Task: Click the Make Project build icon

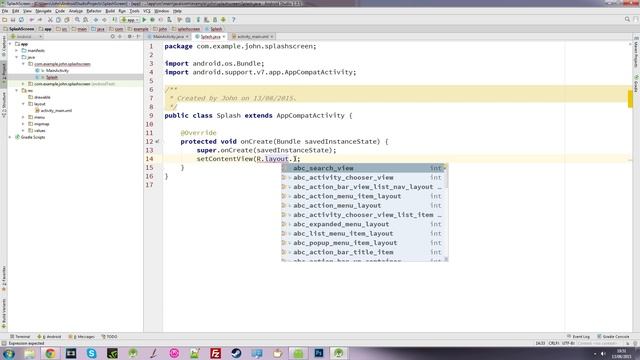Action: point(115,20)
